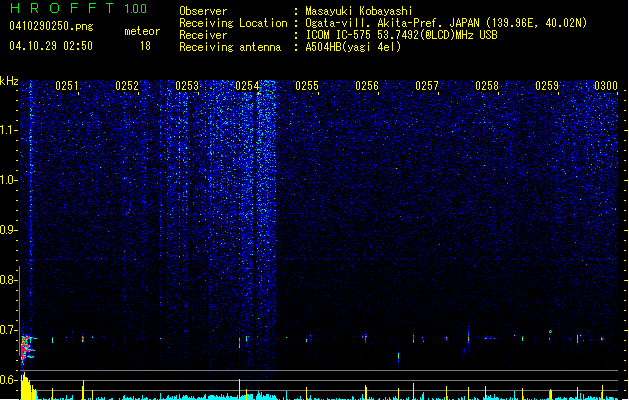This screenshot has height=400, width=629.
Task: Click the strong red echo burst near 0250
Action: [26, 348]
